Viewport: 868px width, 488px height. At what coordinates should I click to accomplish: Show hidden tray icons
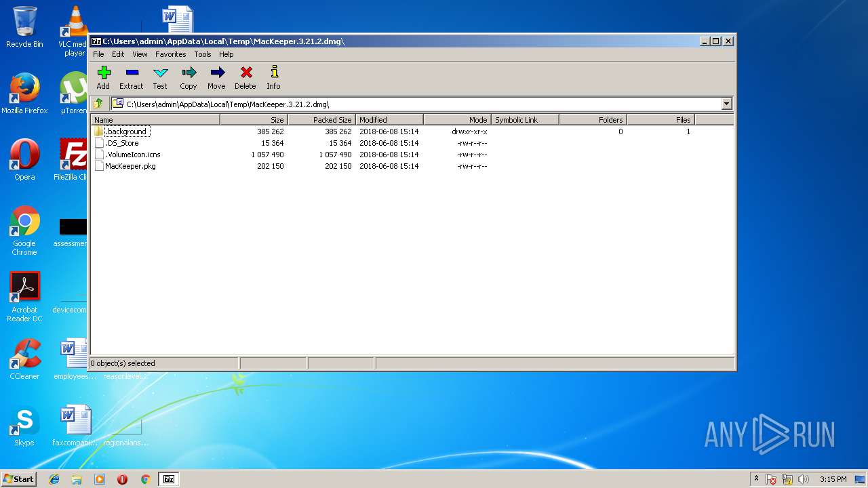coord(756,479)
